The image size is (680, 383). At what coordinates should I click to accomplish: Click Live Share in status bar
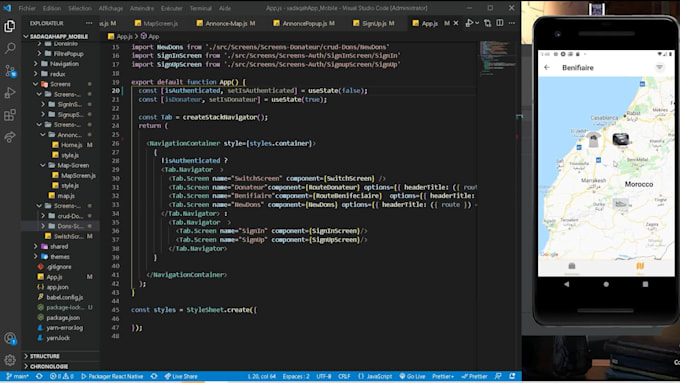point(181,376)
